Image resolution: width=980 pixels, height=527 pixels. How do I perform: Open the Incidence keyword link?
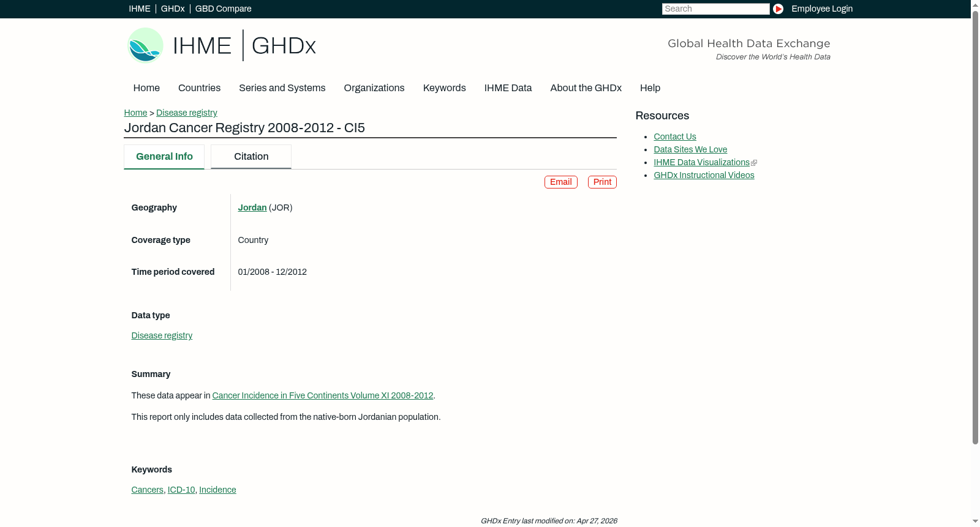pyautogui.click(x=217, y=490)
